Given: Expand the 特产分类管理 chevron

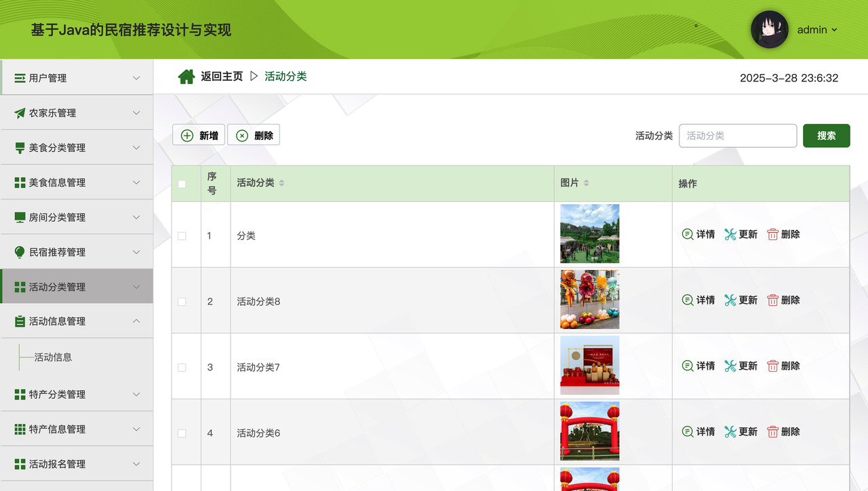Looking at the screenshot, I should 136,394.
